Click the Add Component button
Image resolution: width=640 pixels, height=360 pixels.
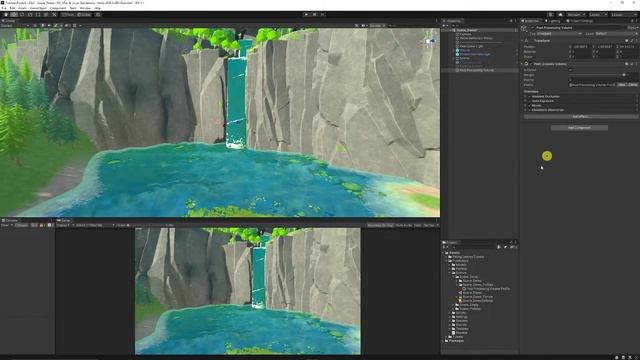point(579,128)
